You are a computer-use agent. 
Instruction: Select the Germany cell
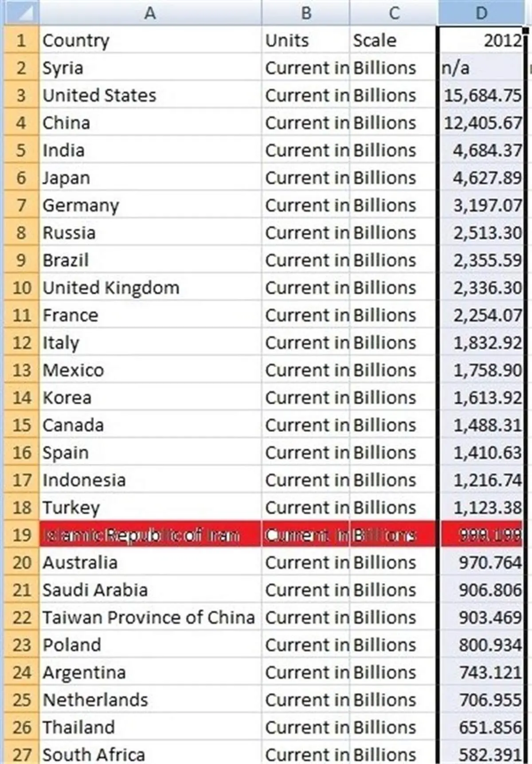[x=150, y=205]
